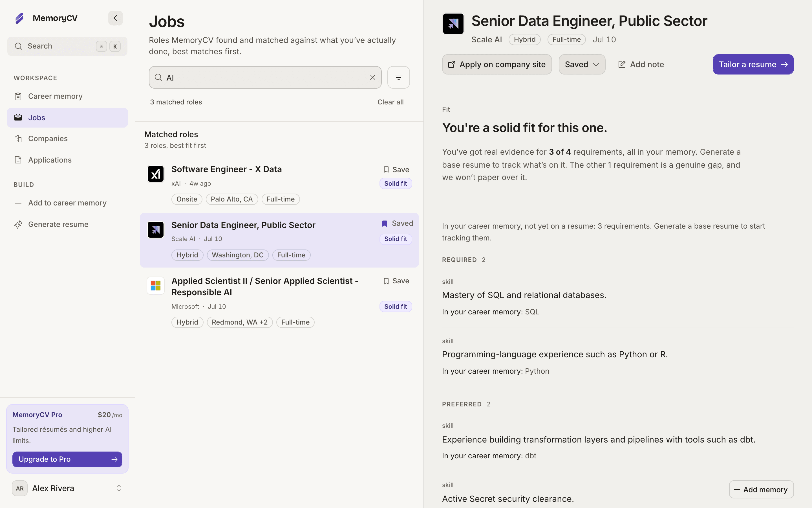
Task: Click the Mastery of SQL requirement text
Action: click(x=524, y=295)
